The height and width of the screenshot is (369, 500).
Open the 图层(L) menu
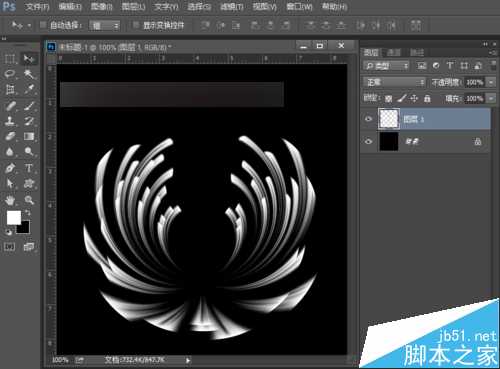click(x=133, y=7)
